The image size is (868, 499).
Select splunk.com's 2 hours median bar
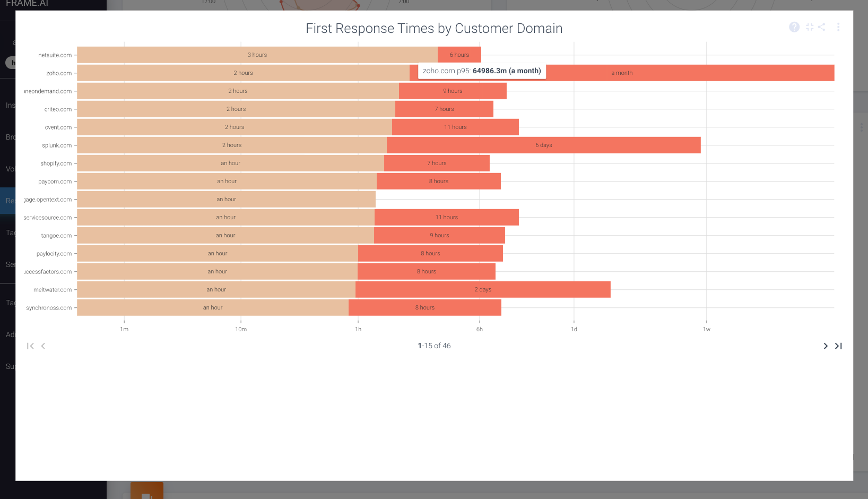click(232, 145)
